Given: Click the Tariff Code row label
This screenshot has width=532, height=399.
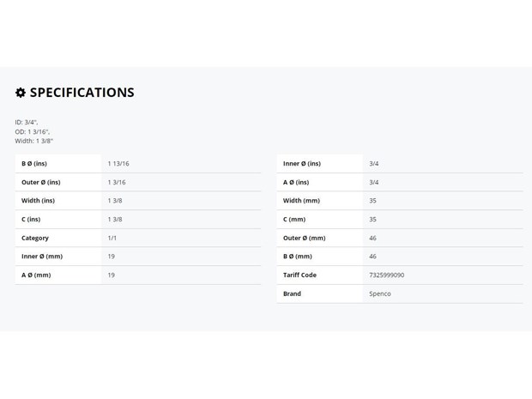Looking at the screenshot, I should (x=299, y=275).
